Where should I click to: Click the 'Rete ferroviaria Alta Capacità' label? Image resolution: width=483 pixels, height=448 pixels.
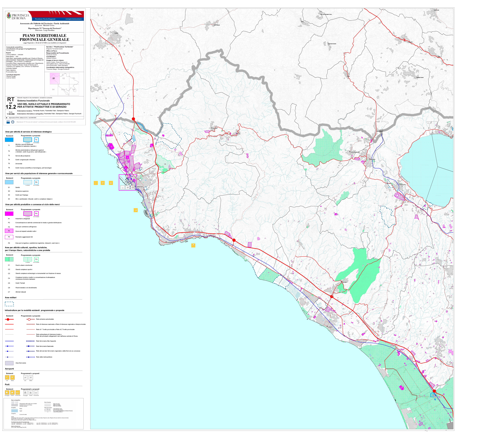tap(46, 341)
